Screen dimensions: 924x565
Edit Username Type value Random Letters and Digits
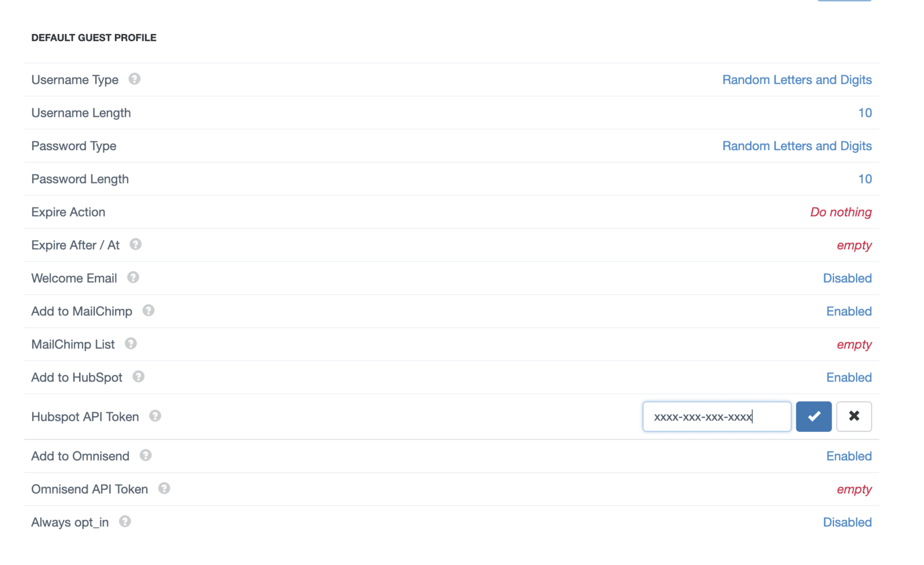point(797,80)
